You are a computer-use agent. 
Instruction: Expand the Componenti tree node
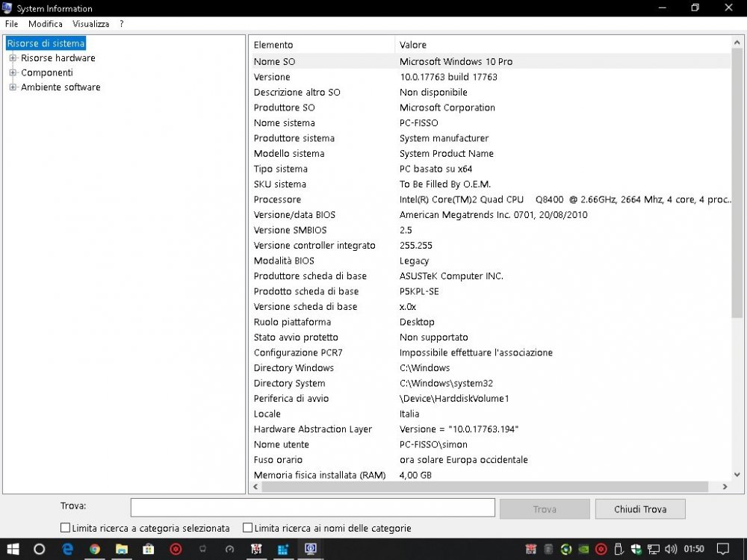tap(13, 73)
